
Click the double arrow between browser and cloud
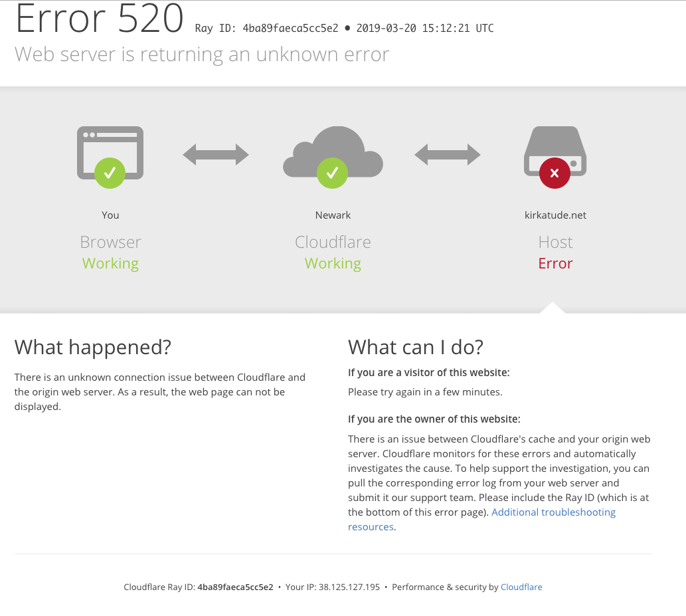pyautogui.click(x=216, y=155)
